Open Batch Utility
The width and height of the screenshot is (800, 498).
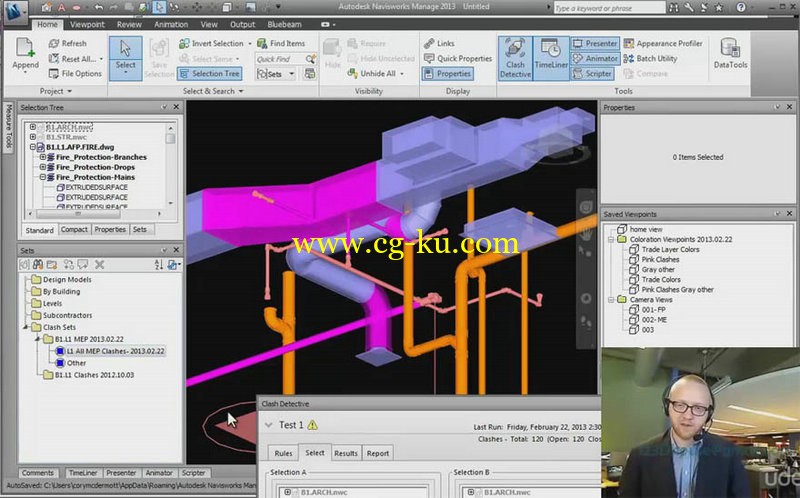[x=651, y=58]
